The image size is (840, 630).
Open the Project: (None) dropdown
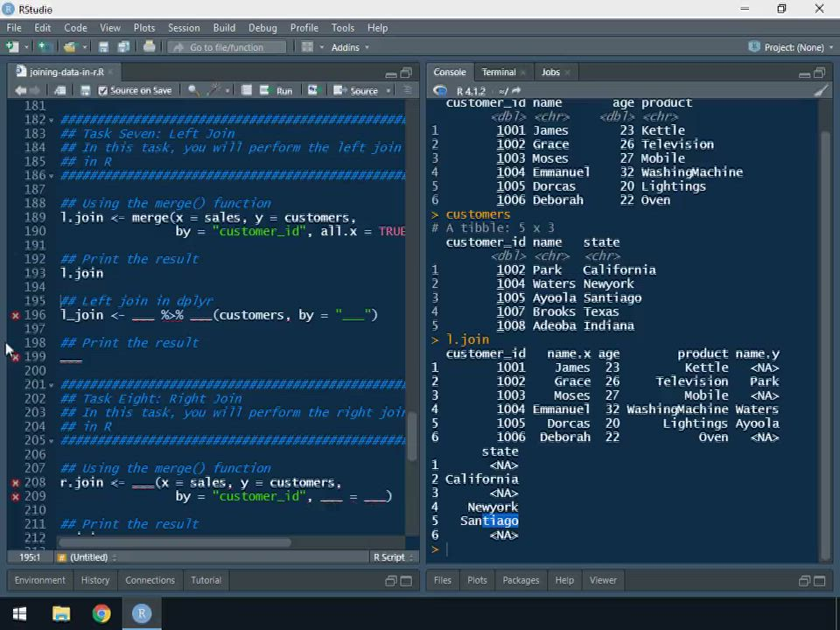point(791,47)
